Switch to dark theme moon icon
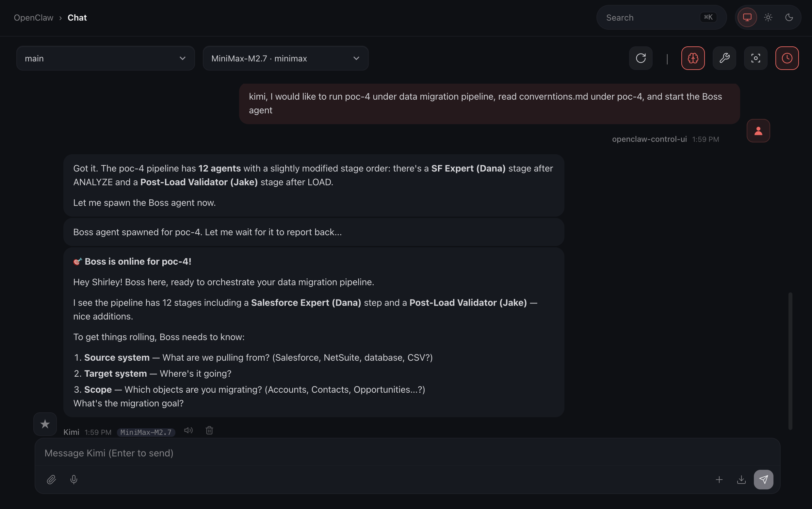 pos(789,17)
